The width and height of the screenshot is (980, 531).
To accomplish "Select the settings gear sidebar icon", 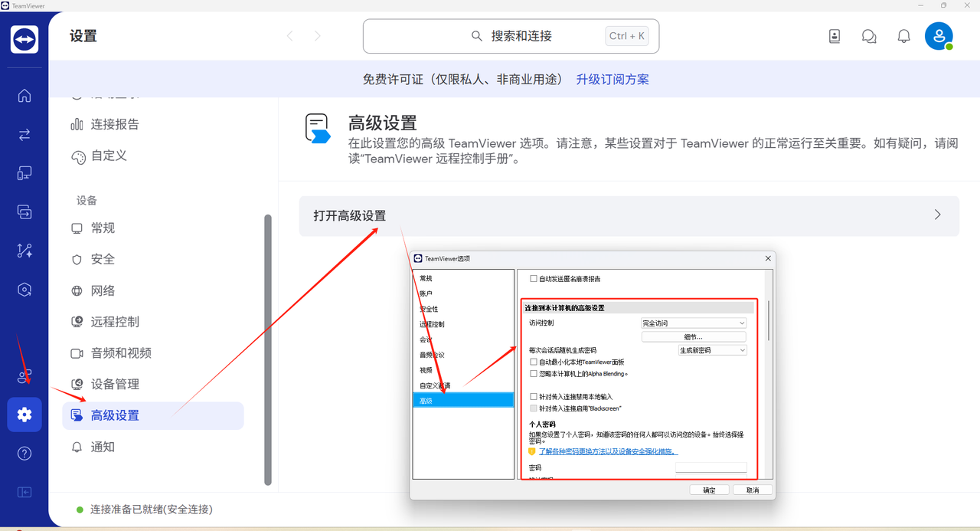I will [24, 415].
